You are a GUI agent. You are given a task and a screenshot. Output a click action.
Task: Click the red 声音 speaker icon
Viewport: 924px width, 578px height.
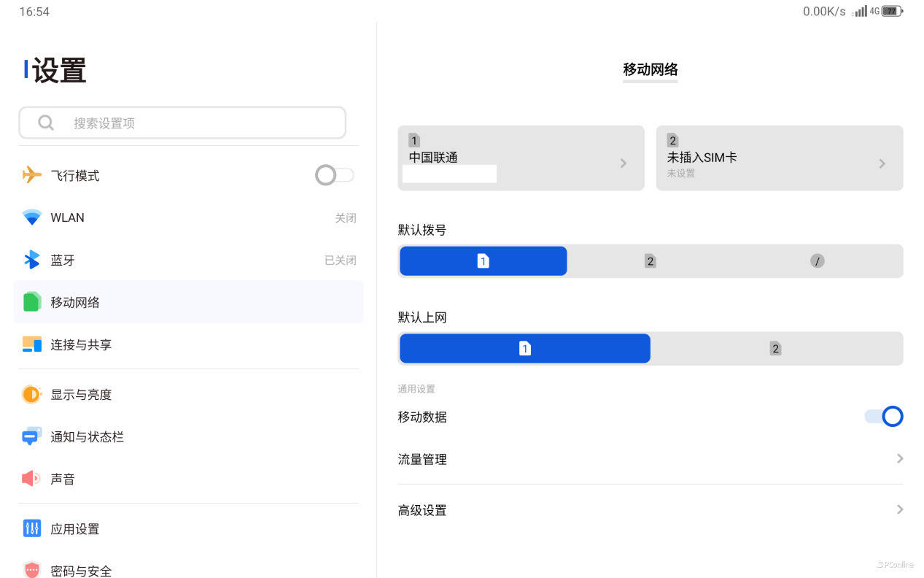click(x=31, y=479)
